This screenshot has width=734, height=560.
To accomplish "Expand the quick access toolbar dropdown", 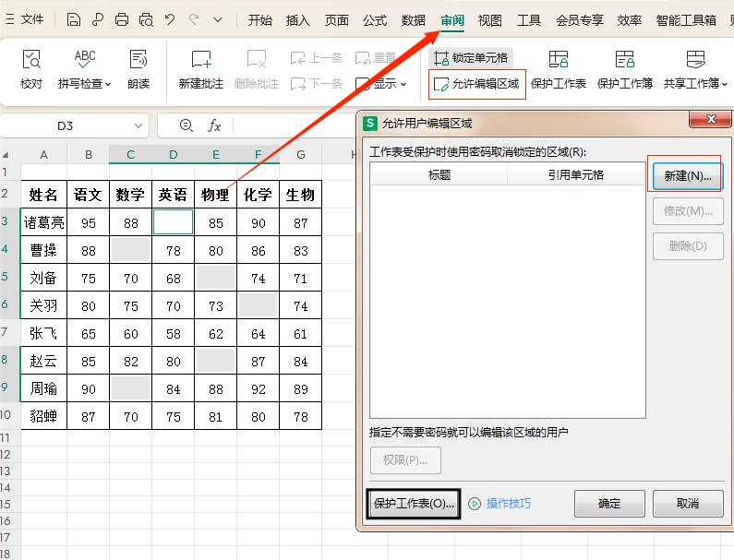I will click(x=218, y=19).
